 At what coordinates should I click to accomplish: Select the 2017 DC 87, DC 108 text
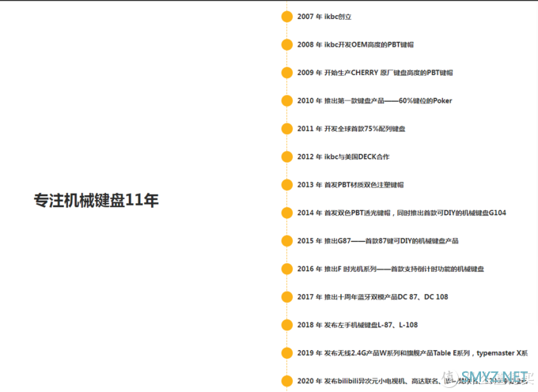(x=373, y=296)
